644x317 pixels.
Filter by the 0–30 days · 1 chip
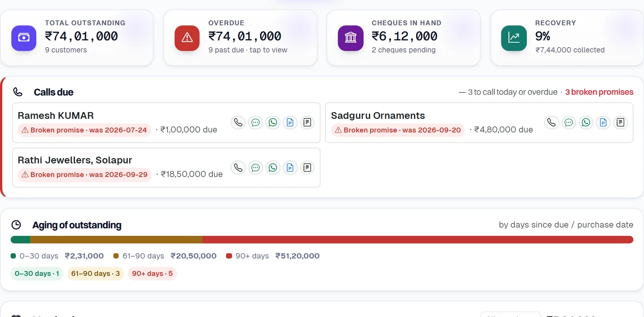(37, 274)
